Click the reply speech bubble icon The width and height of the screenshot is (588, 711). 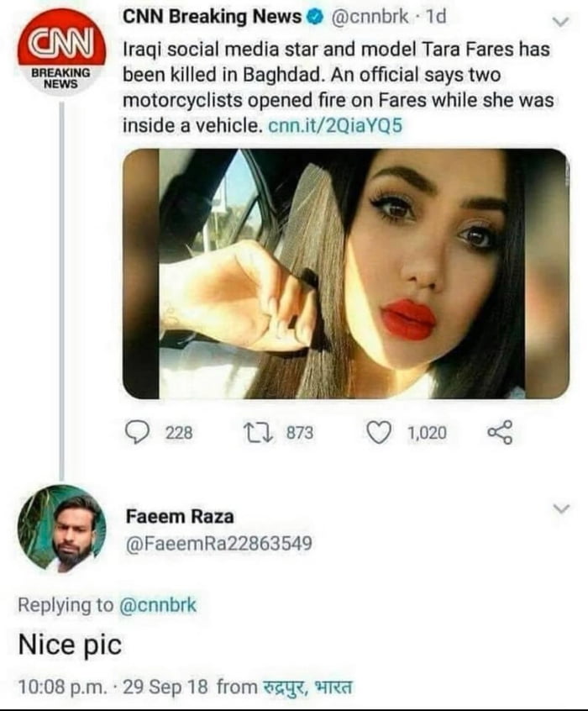(137, 432)
